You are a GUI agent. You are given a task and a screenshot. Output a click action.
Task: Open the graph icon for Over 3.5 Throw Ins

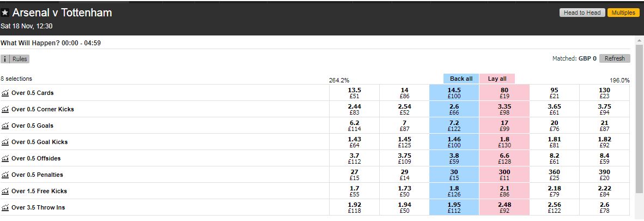(5, 207)
